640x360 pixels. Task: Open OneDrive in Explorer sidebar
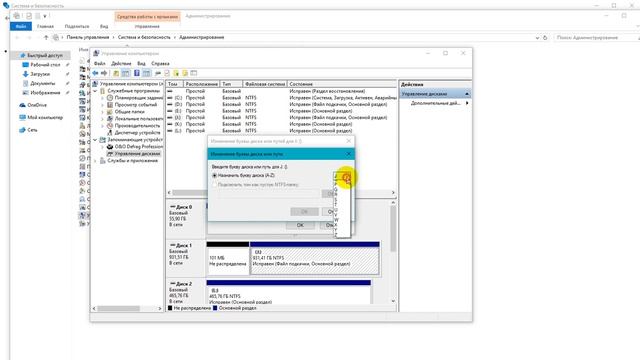37,105
